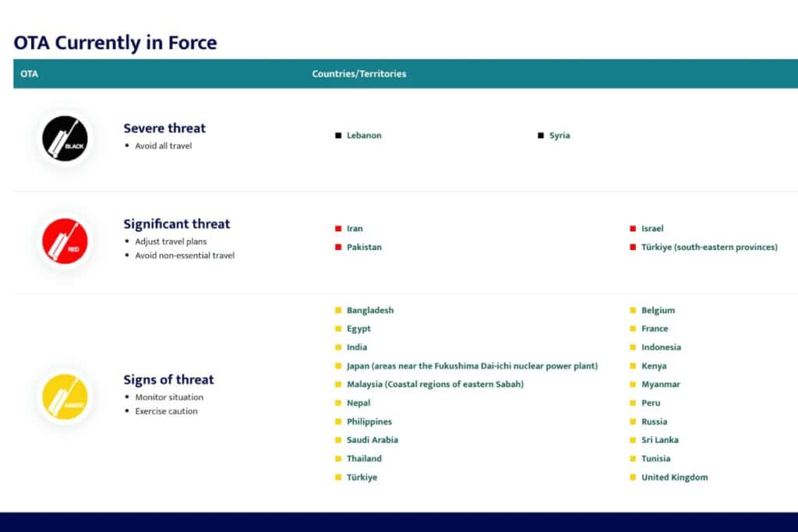Viewport: 798px width, 532px height.
Task: Select the amber Signs of threat badge icon
Action: point(65,396)
